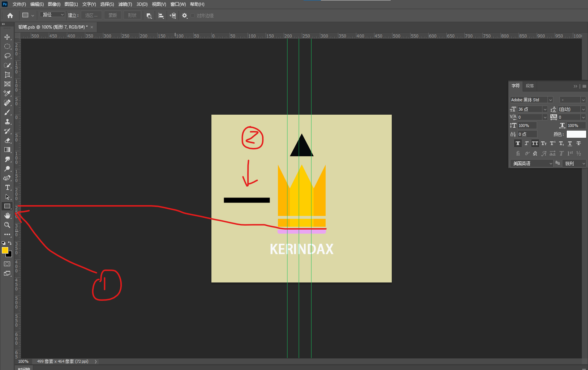Switch to the 段落 tab
This screenshot has width=588, height=370.
530,86
